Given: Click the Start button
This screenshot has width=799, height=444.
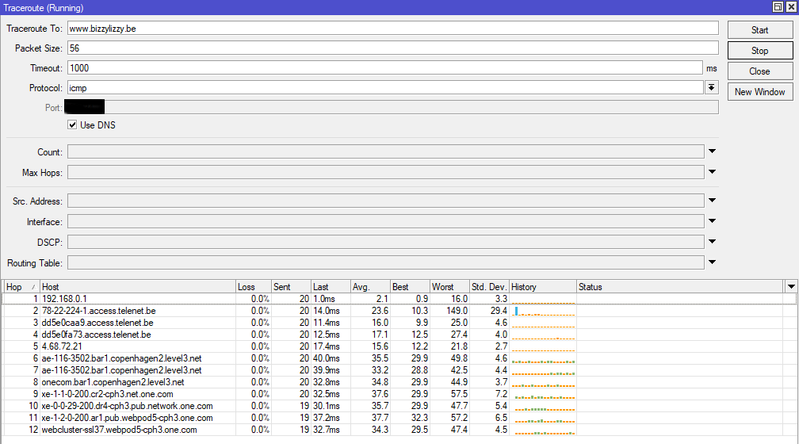Looking at the screenshot, I should 760,30.
